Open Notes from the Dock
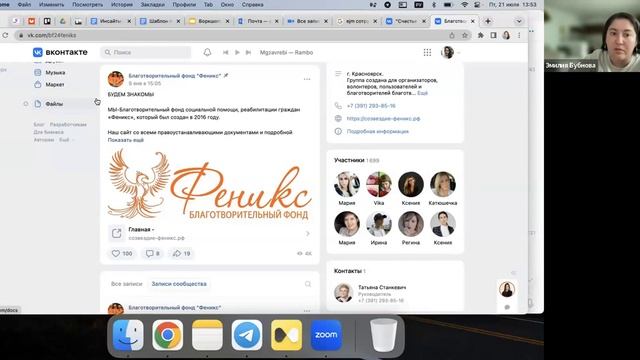Screen dimensions: 640x360 point(207,335)
